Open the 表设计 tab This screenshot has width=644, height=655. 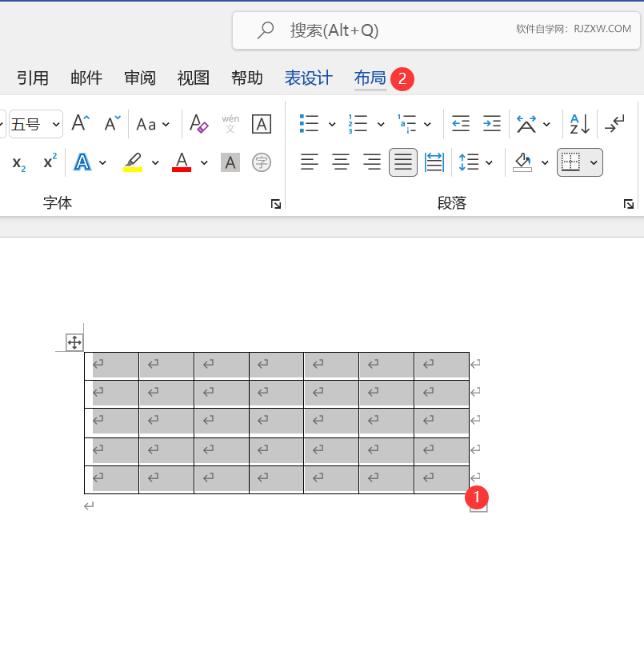(x=309, y=78)
